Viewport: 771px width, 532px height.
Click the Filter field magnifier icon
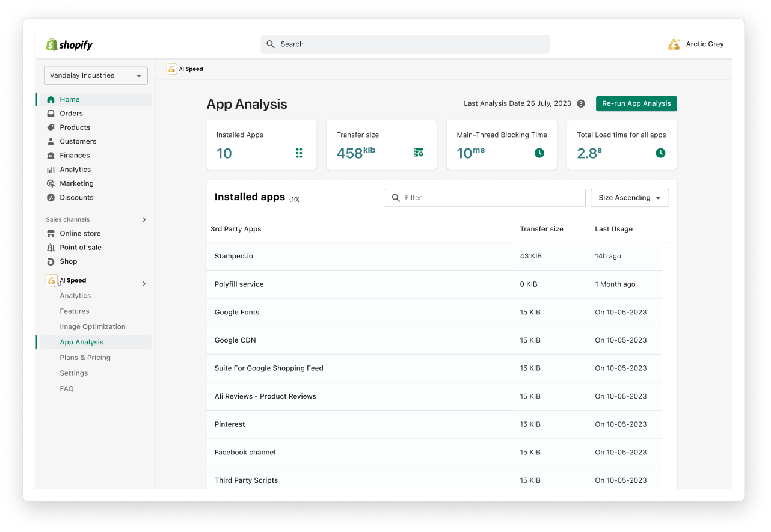pyautogui.click(x=396, y=198)
